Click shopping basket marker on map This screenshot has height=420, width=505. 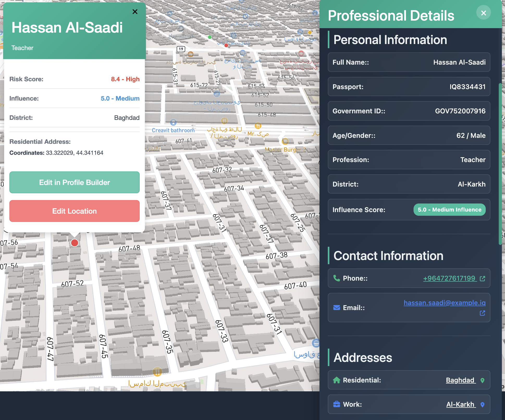316,343
